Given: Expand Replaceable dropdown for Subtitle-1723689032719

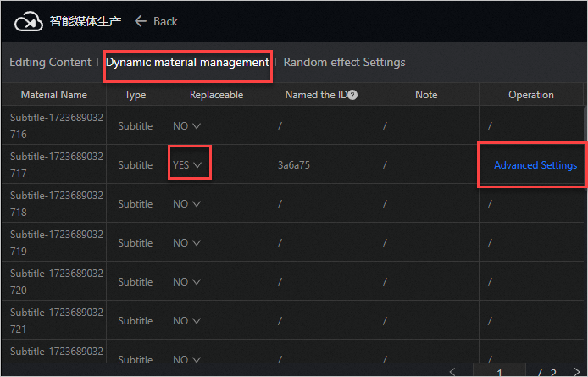Looking at the screenshot, I should 186,243.
